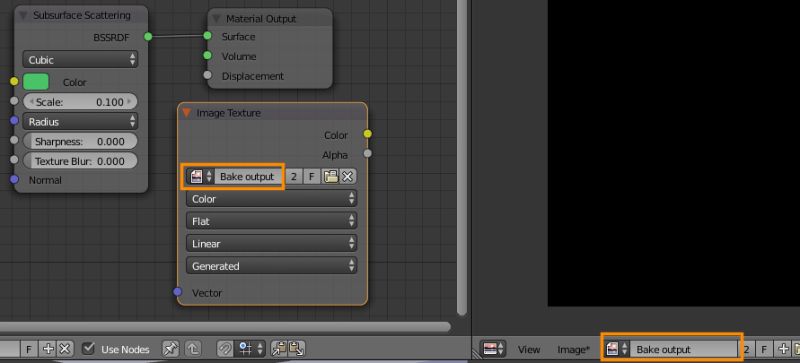Image resolution: width=800 pixels, height=363 pixels.
Task: Toggle the Use Nodes checkbox
Action: tap(89, 349)
